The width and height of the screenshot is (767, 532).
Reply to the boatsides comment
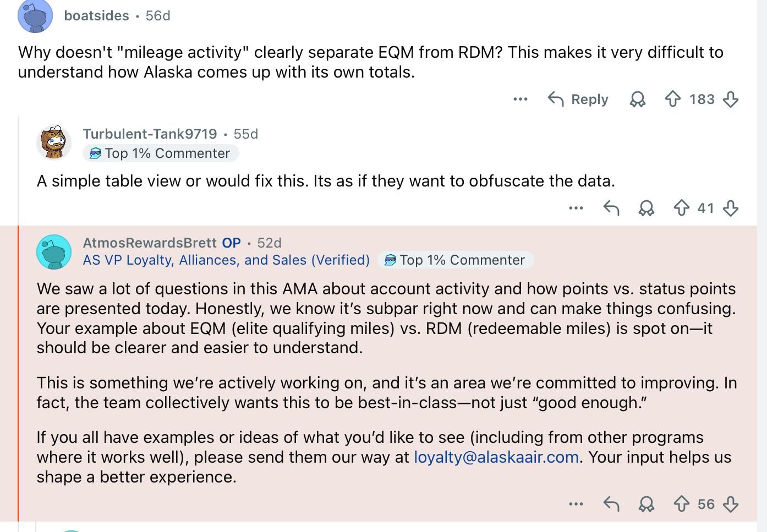click(578, 99)
